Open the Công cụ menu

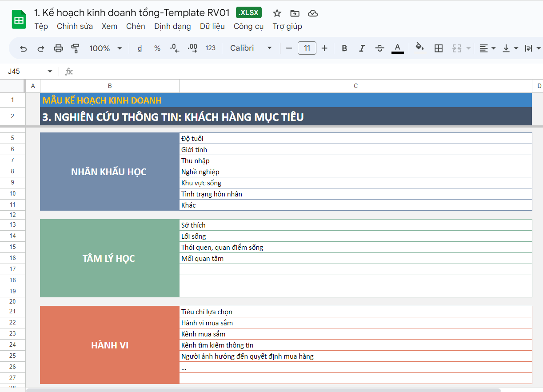pyautogui.click(x=249, y=26)
